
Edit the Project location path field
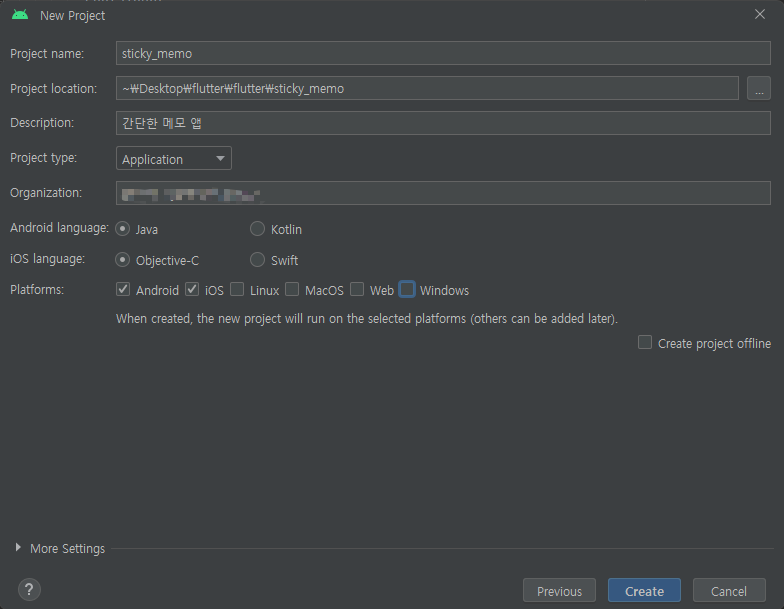[427, 88]
